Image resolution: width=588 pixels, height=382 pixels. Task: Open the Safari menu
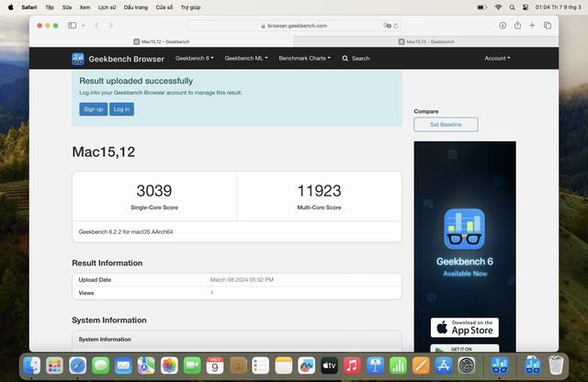pos(28,7)
